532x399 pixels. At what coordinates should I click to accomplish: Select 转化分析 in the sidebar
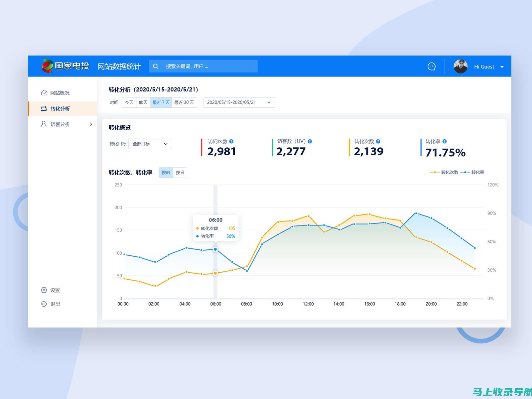click(x=63, y=108)
